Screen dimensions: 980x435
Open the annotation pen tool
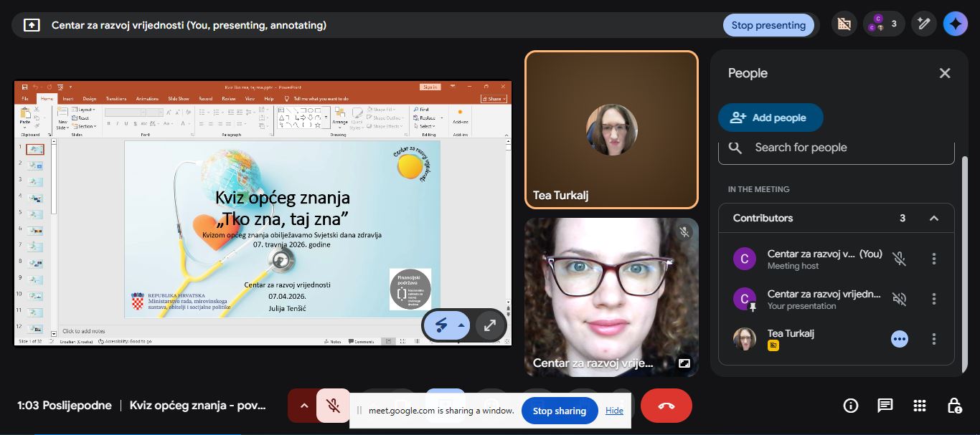pos(924,24)
